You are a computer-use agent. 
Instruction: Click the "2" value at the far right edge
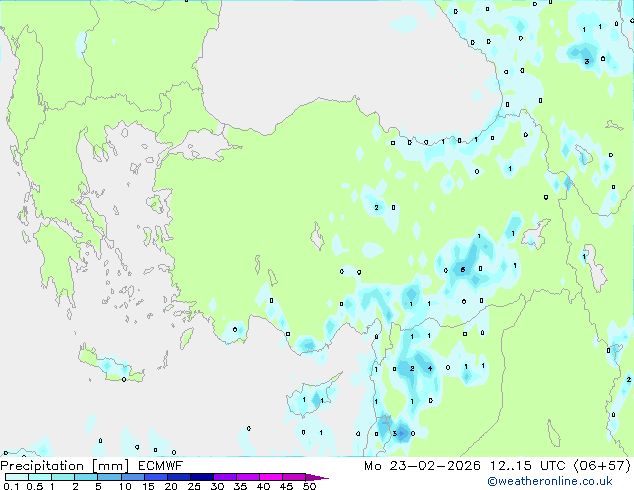[x=628, y=379]
